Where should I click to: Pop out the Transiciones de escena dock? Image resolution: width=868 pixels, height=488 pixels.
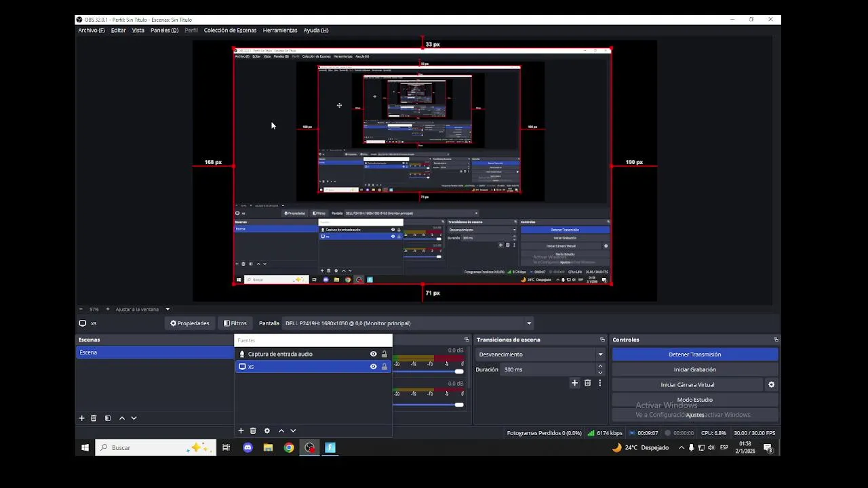point(602,340)
